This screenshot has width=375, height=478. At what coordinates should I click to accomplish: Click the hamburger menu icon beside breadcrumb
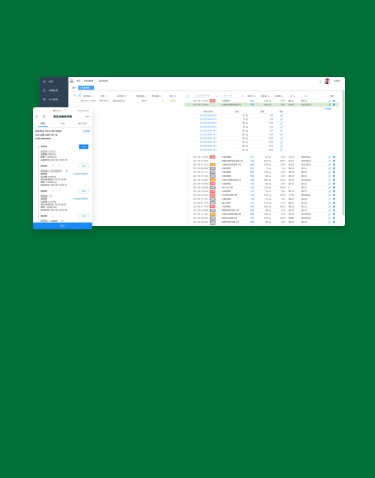pos(72,81)
